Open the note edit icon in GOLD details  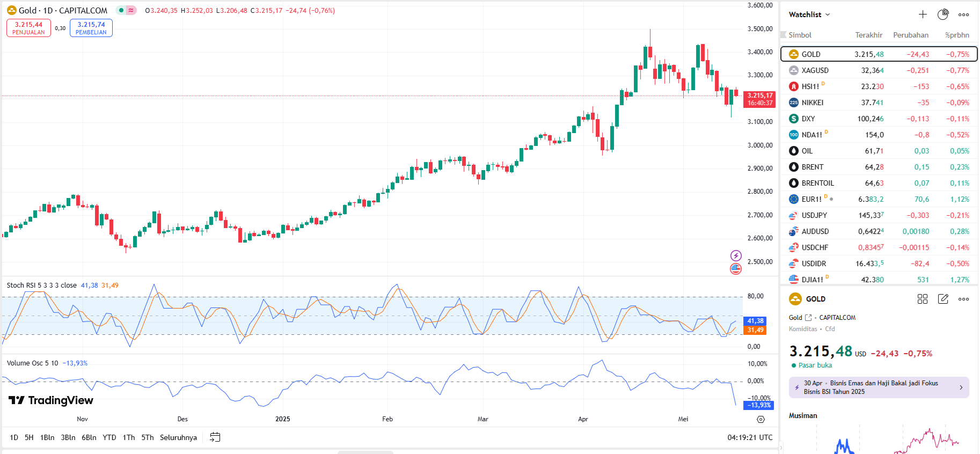943,299
